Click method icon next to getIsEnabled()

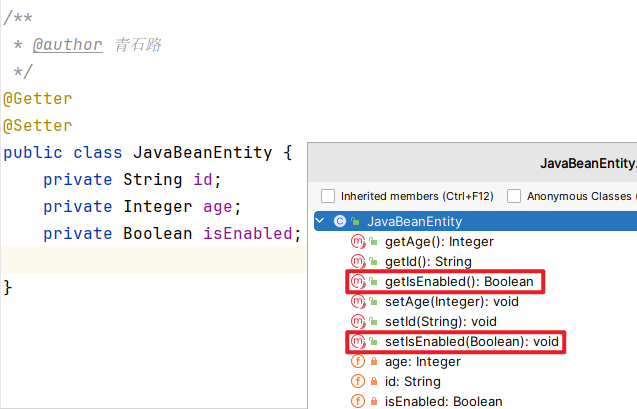[x=357, y=282]
